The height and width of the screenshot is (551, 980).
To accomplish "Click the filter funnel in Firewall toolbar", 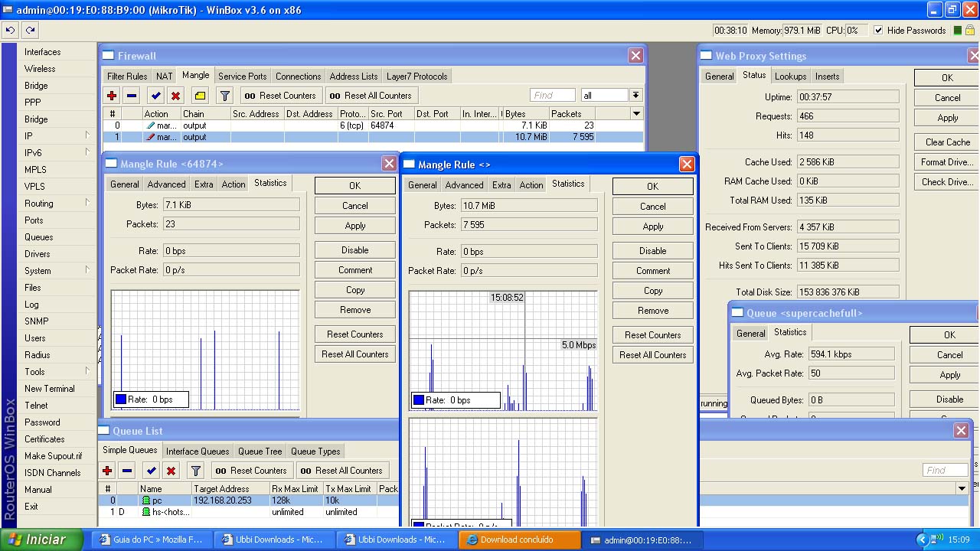I will point(224,96).
